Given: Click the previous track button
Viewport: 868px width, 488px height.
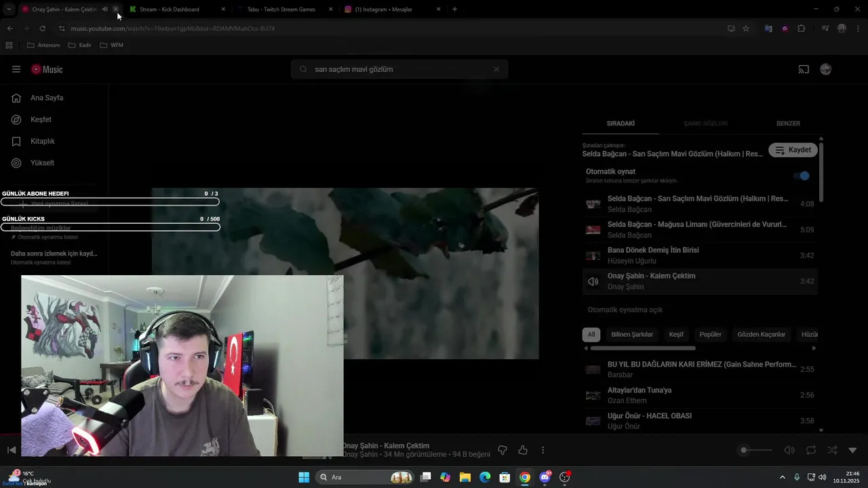Looking at the screenshot, I should [12, 450].
